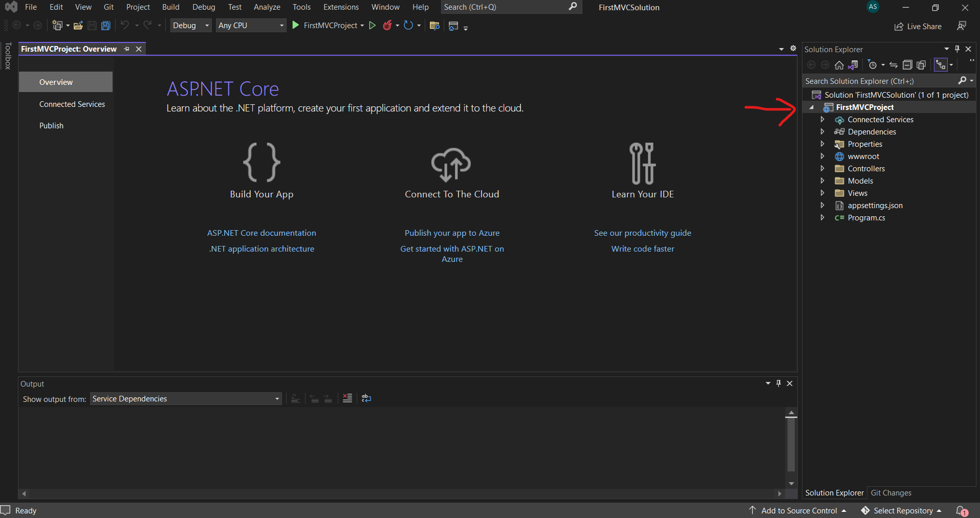Clear All text in the Output window
Screen dimensions: 980x518
[348, 398]
